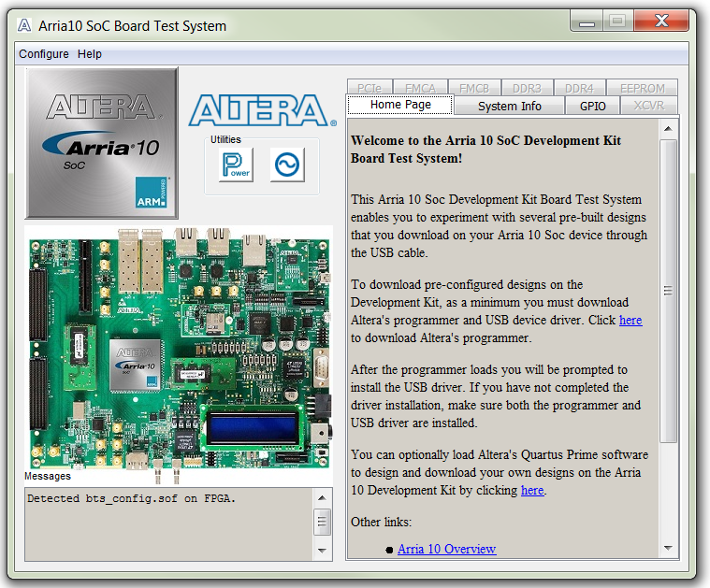
Task: Click the Welcome heading text
Action: 485,150
